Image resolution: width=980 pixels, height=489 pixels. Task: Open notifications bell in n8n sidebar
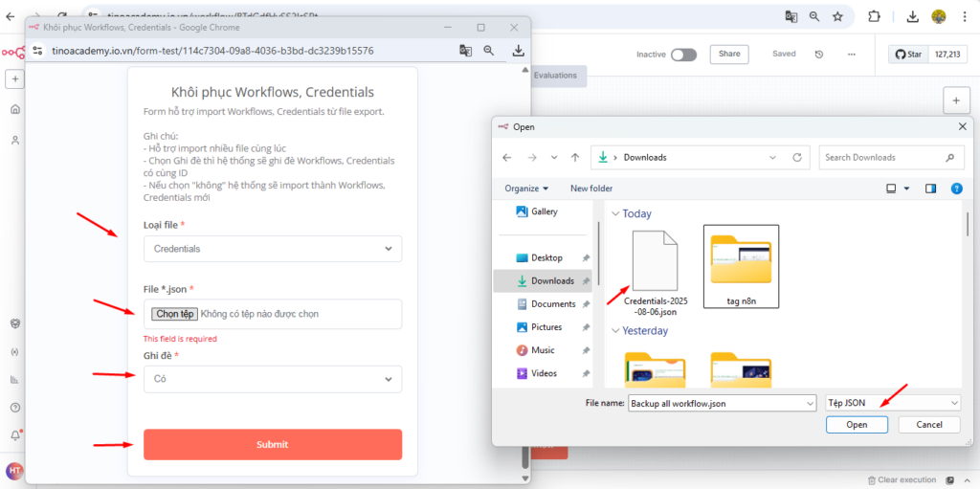coord(15,435)
